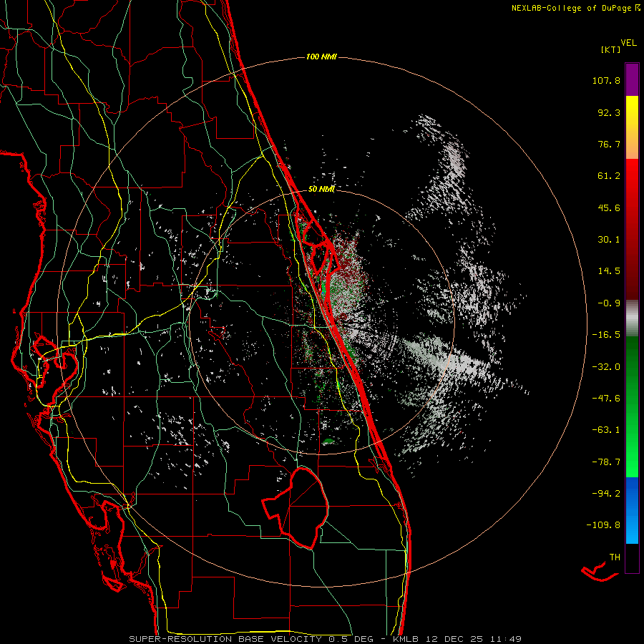Click the blue segment of the color bar
This screenshot has width=644, height=644.
tap(632, 510)
